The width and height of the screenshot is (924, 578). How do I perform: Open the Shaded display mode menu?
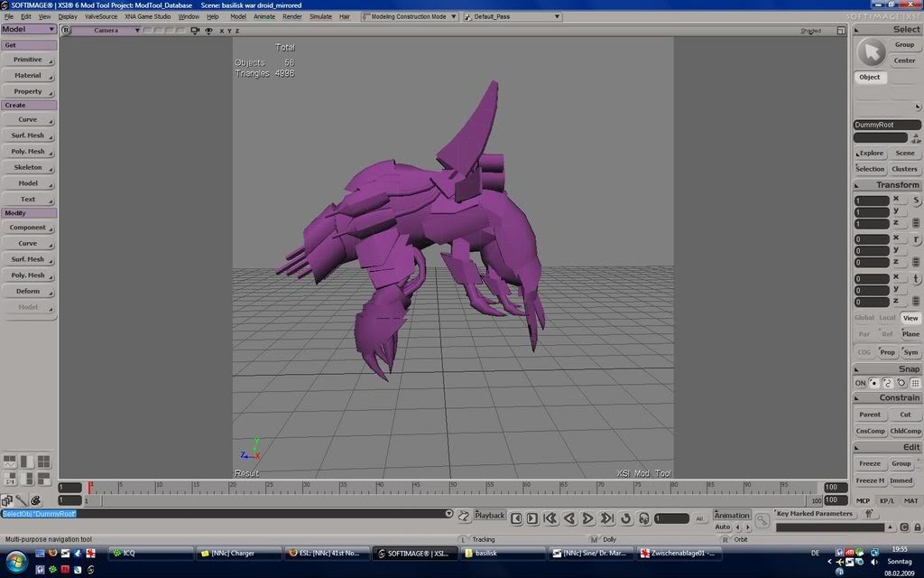coord(811,31)
